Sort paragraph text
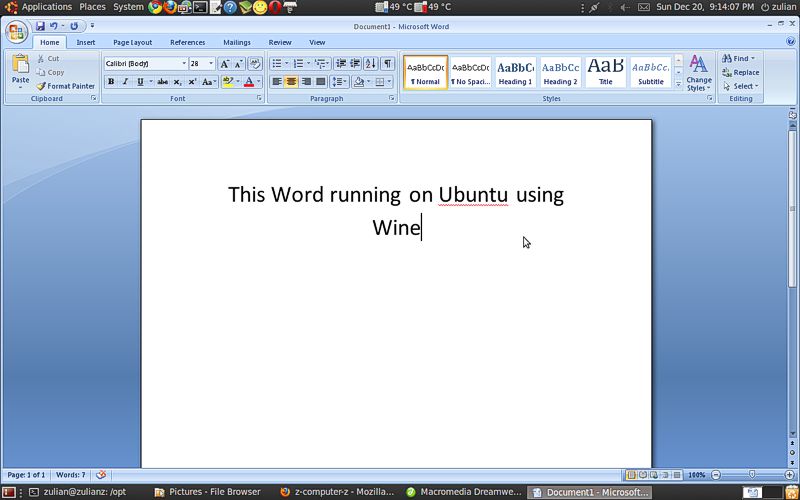 click(371, 63)
